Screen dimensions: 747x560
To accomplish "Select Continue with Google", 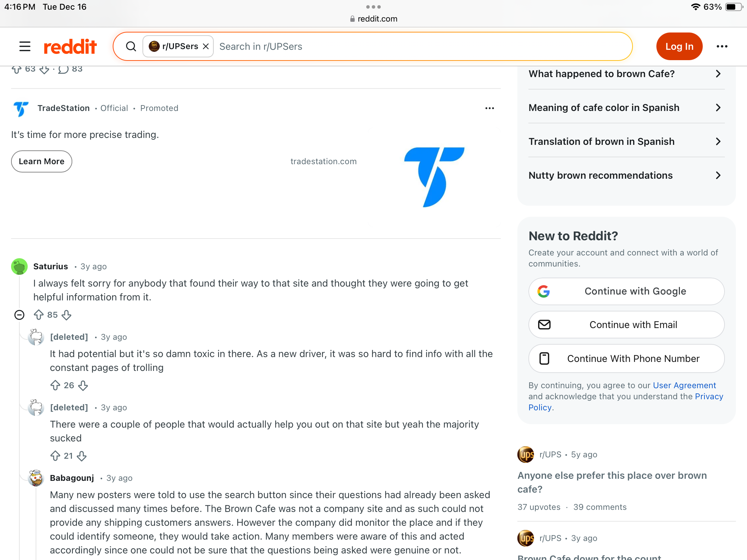I will coord(626,291).
